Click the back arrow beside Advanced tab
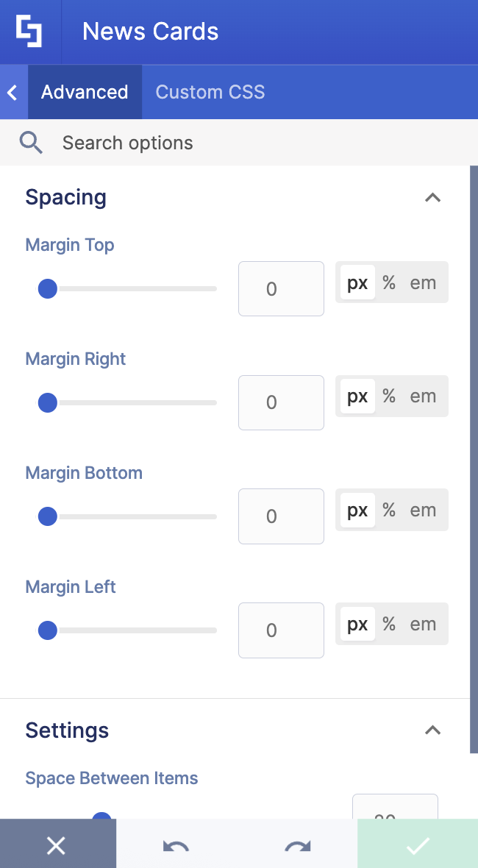Screen dimensions: 478x868 (x=13, y=92)
